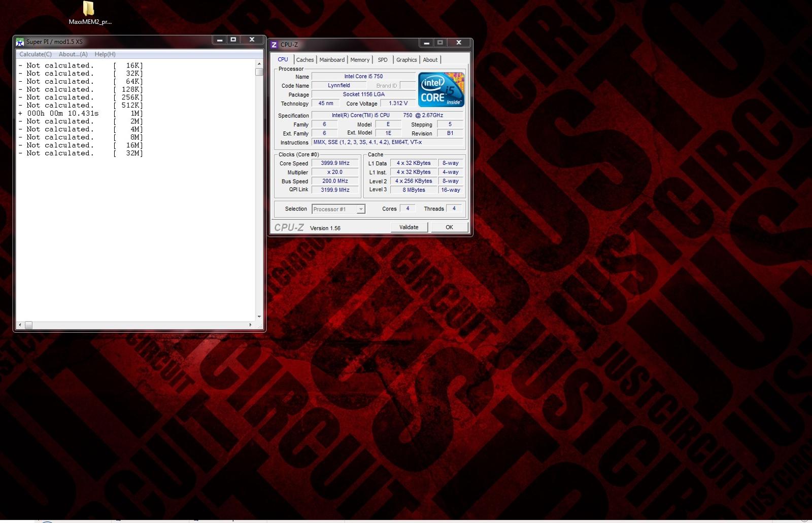Click the Super PI title bar icon
This screenshot has width=812, height=523.
coord(20,42)
